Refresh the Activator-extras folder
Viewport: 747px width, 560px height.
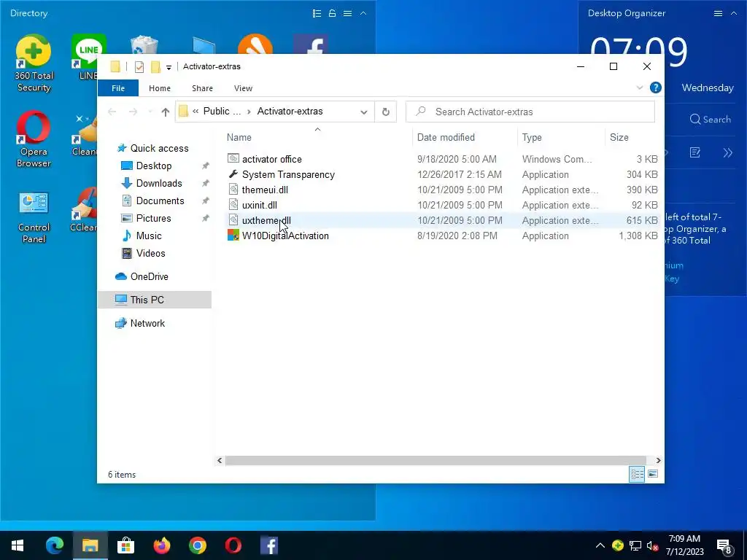(x=386, y=112)
